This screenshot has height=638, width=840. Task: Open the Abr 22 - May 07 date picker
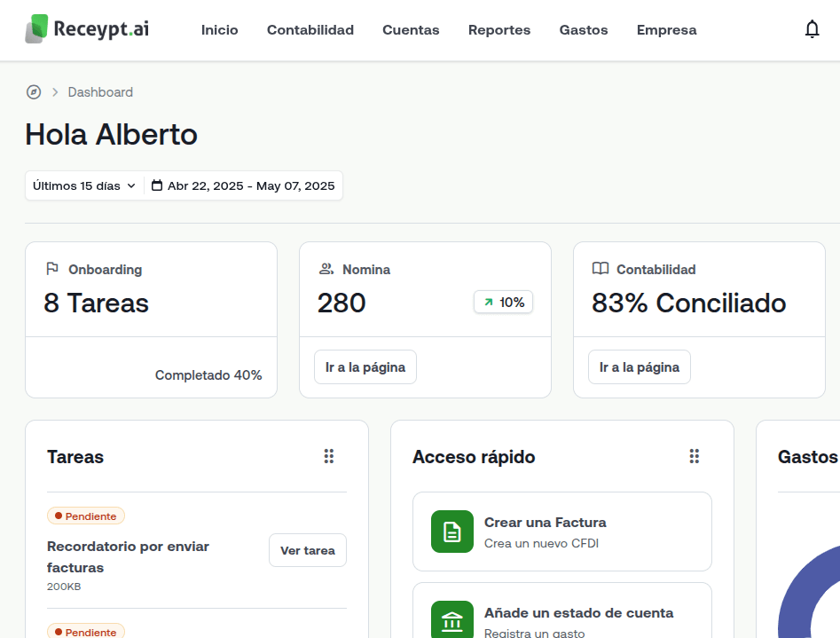(243, 185)
